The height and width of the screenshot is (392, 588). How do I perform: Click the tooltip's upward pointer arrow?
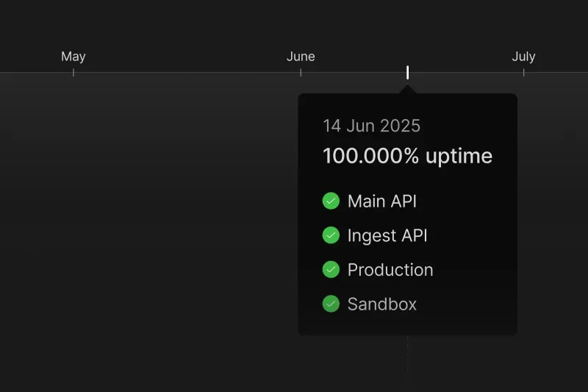click(x=408, y=90)
